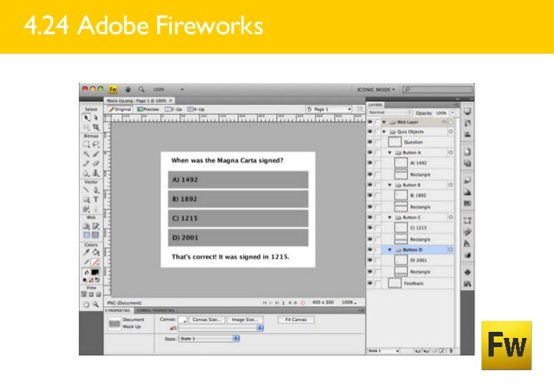The height and width of the screenshot is (392, 554).
Task: Click the Canvas Size button
Action: [207, 320]
